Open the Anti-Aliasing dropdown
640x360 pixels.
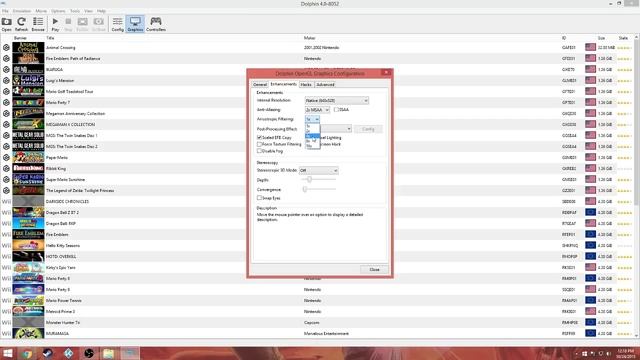pos(317,110)
